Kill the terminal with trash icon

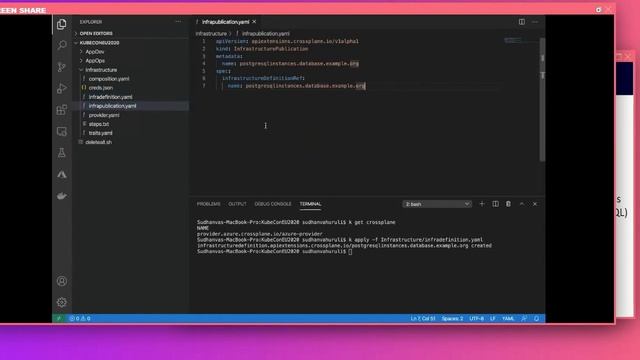[508, 204]
